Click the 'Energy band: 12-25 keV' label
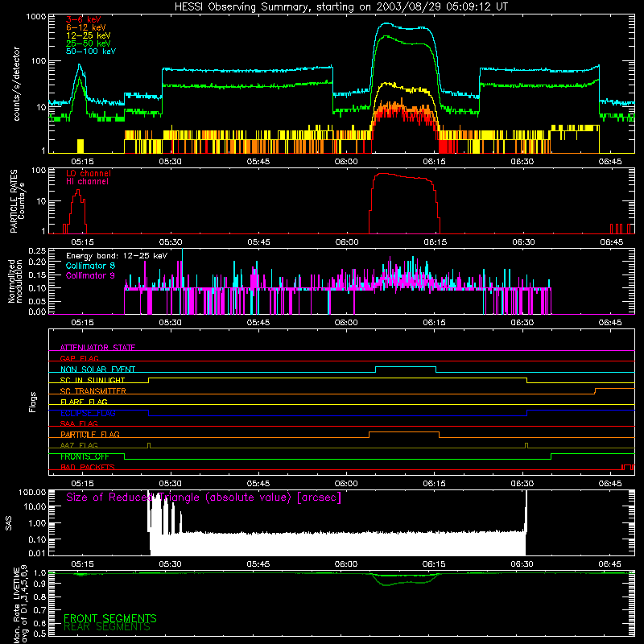This screenshot has width=644, height=644. tap(117, 256)
